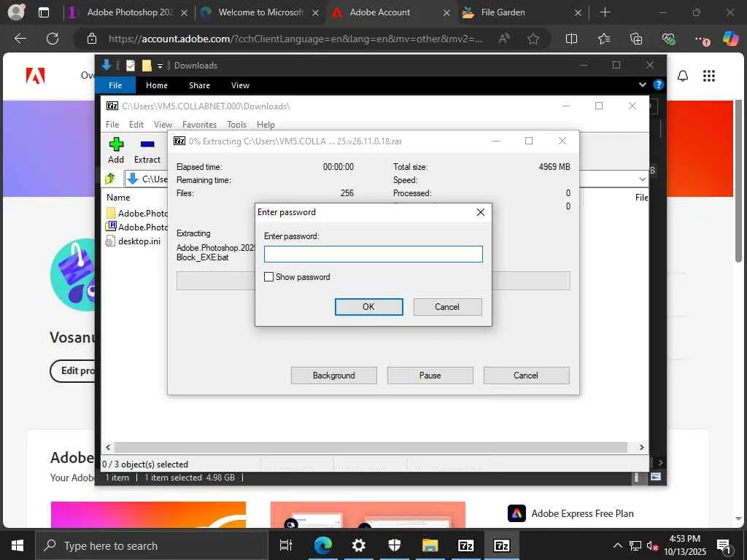Open Windows Start menu

tap(18, 545)
